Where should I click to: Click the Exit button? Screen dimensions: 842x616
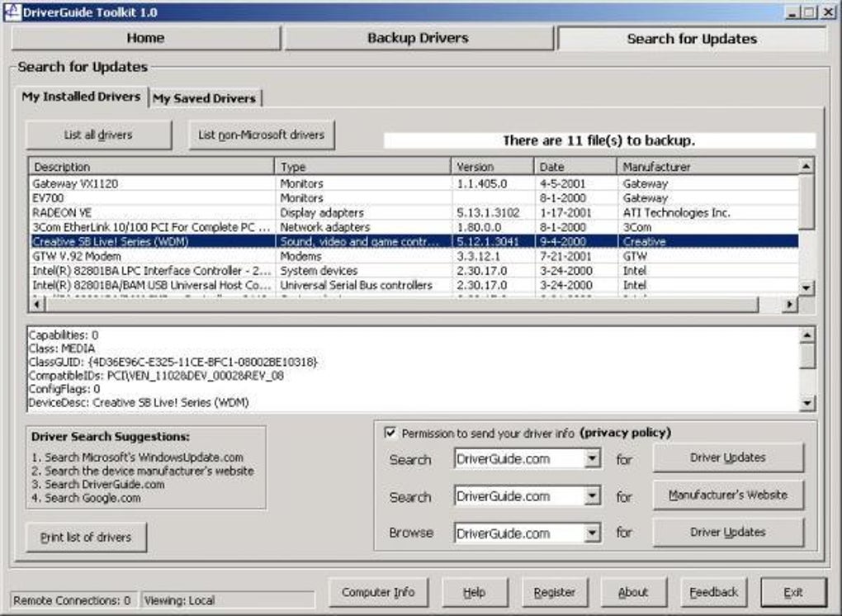(793, 592)
